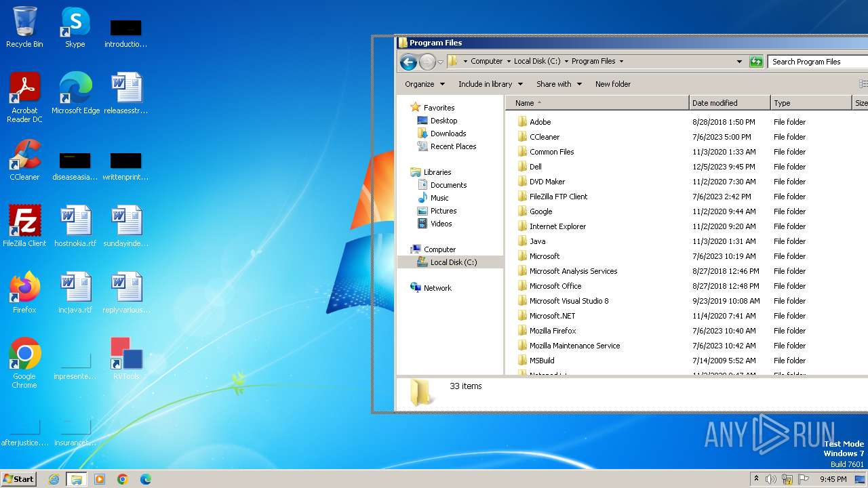The image size is (868, 488).
Task: Open the Start menu
Action: (18, 479)
